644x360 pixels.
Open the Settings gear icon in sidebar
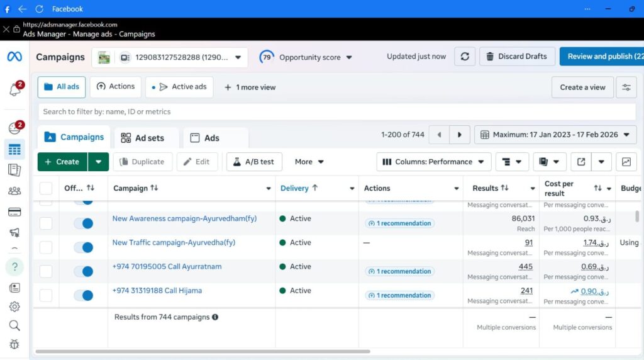pos(14,307)
